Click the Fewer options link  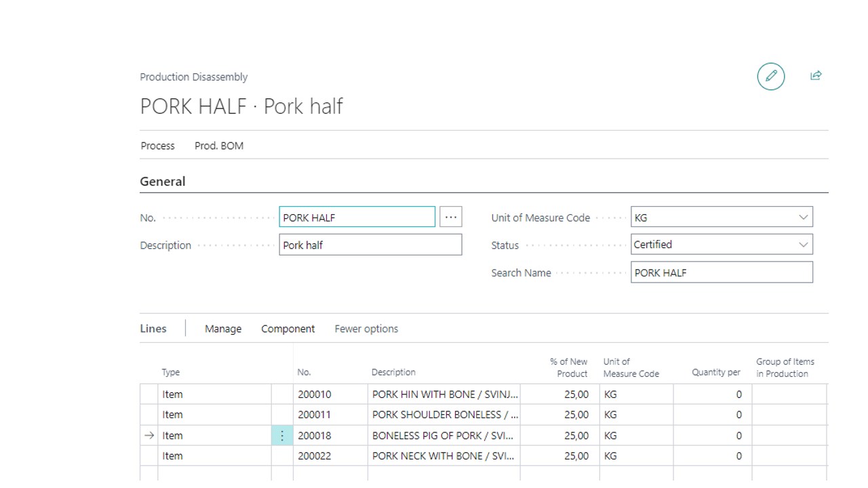click(366, 329)
